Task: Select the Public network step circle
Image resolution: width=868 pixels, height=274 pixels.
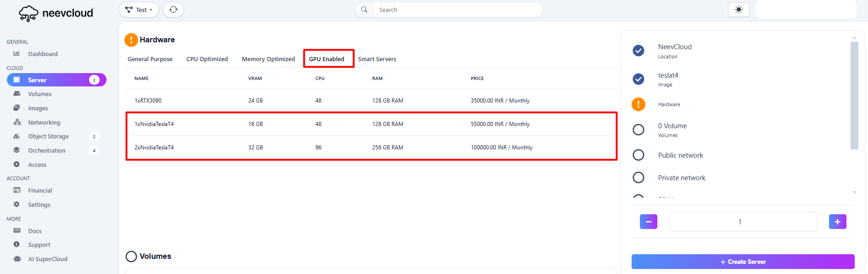Action: click(x=638, y=155)
